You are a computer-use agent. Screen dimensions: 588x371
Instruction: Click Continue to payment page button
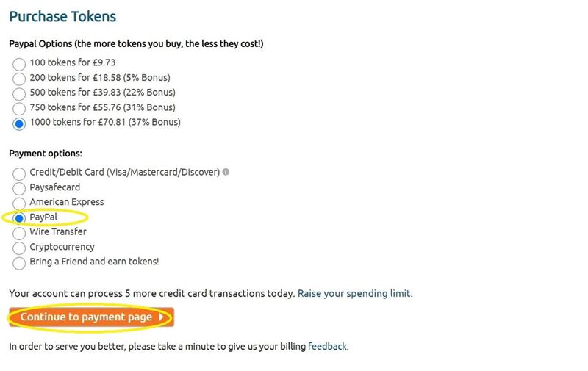(91, 317)
